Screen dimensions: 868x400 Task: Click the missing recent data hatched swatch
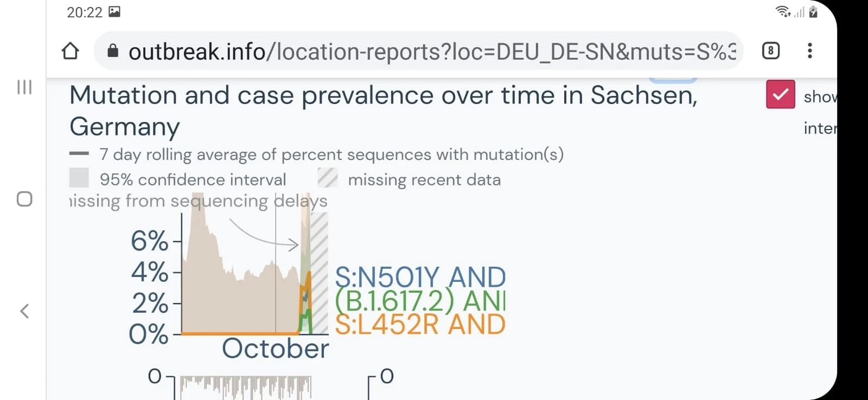tap(328, 178)
